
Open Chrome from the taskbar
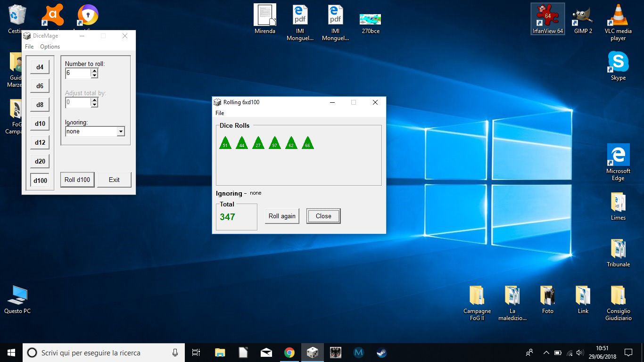click(x=289, y=353)
